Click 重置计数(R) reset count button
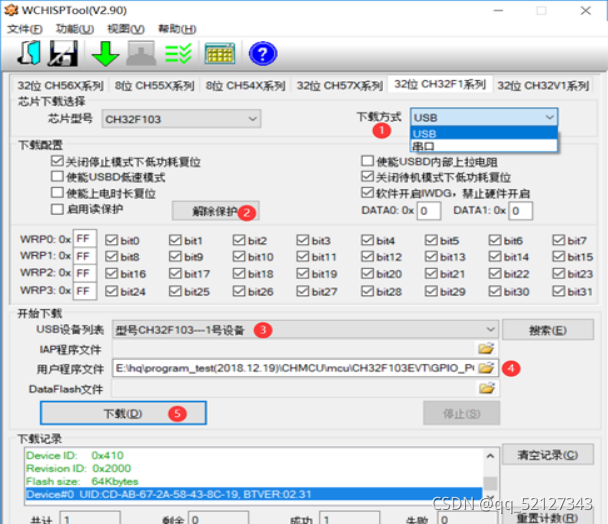Viewport: 608px width, 524px height. coord(548,518)
